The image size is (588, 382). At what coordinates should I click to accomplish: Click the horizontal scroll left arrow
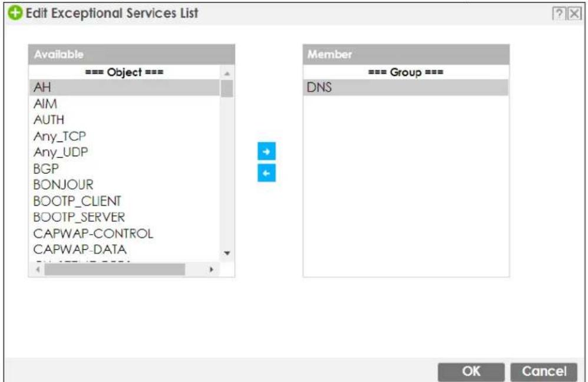(x=38, y=269)
